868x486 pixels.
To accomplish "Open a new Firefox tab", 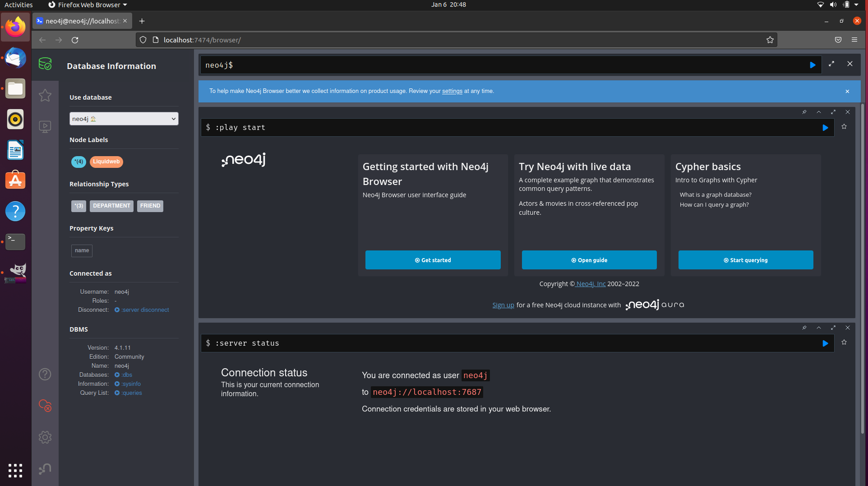I will point(142,21).
